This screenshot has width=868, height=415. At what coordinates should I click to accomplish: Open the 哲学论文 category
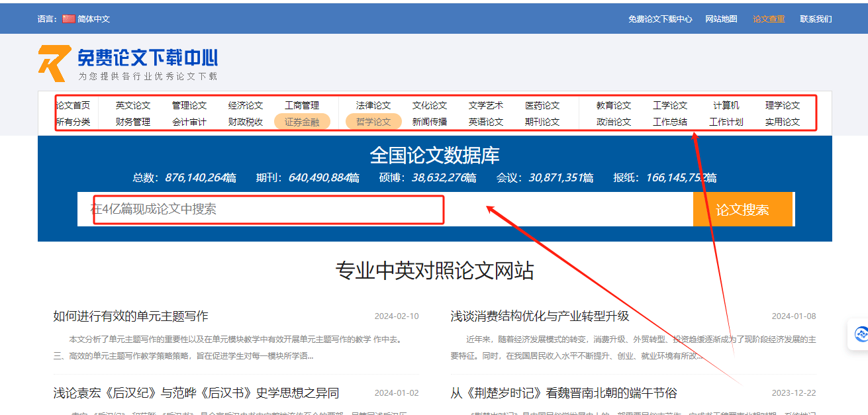[372, 122]
